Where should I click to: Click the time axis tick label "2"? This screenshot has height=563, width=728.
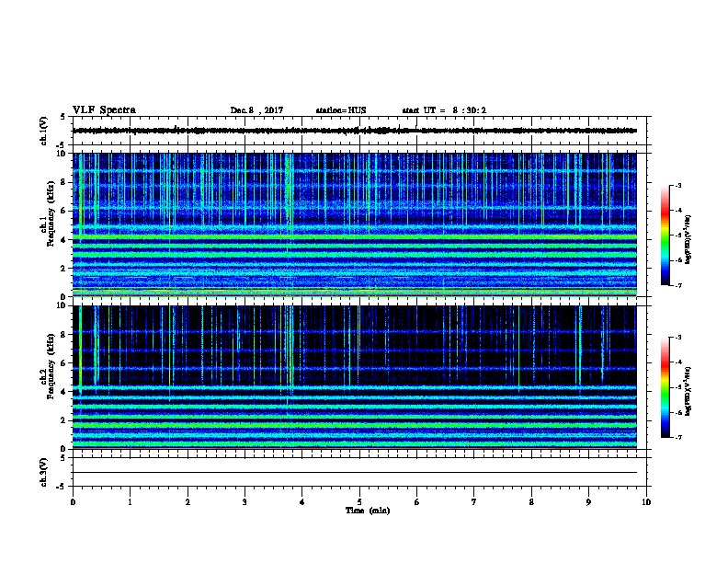(x=188, y=501)
